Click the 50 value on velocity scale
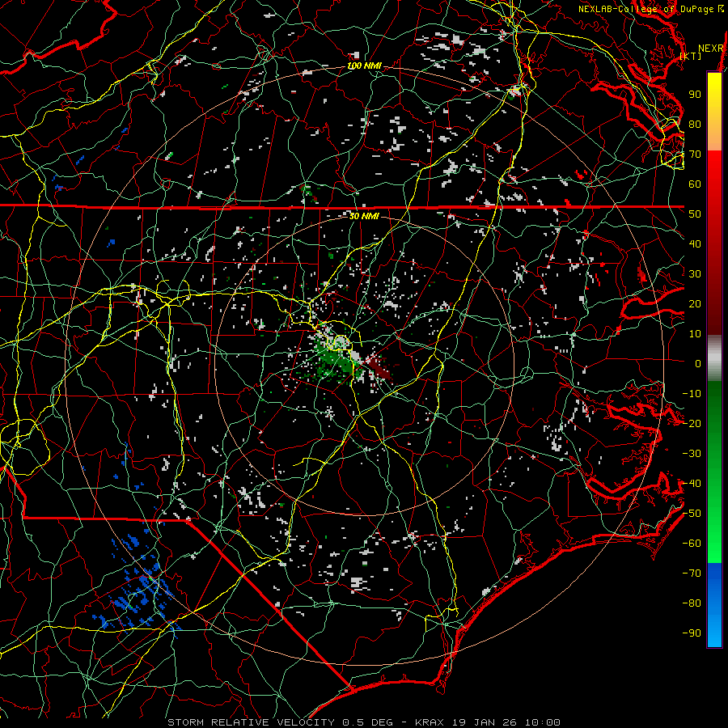This screenshot has height=728, width=728. [695, 214]
